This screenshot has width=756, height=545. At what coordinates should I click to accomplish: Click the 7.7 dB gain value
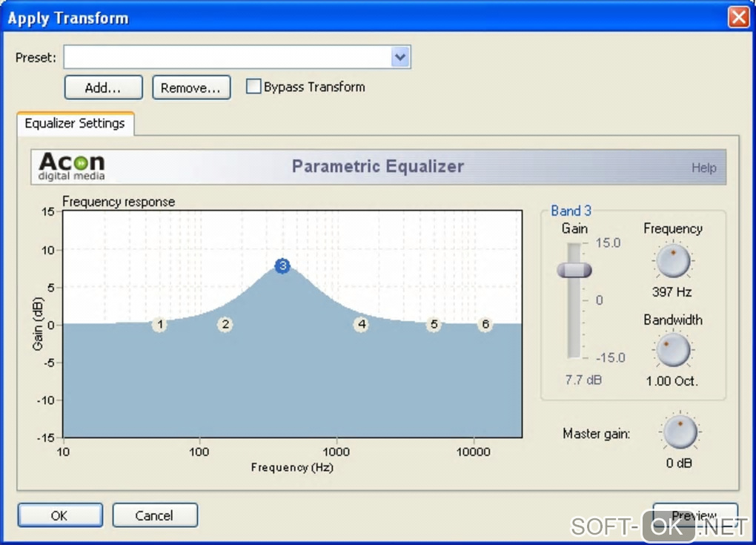pyautogui.click(x=583, y=380)
